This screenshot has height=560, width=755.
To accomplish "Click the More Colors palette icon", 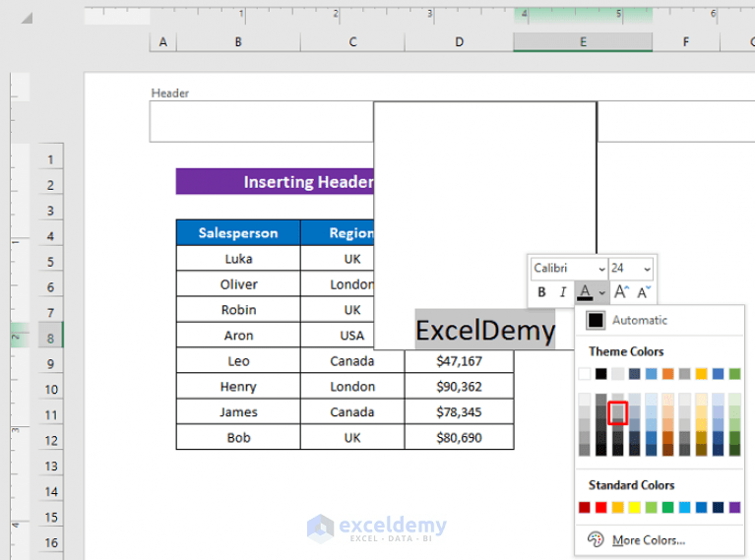I will coord(596,539).
